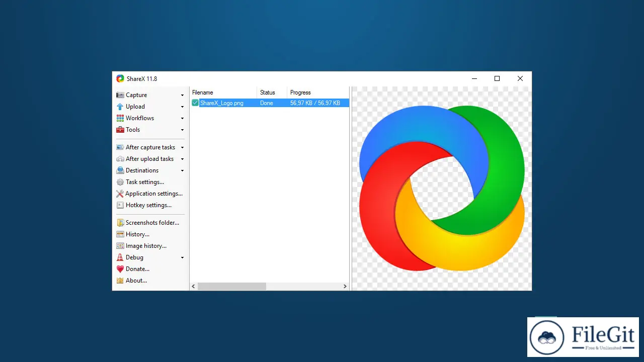The height and width of the screenshot is (362, 644).
Task: Expand the Destinations submenu arrow
Action: pyautogui.click(x=182, y=170)
